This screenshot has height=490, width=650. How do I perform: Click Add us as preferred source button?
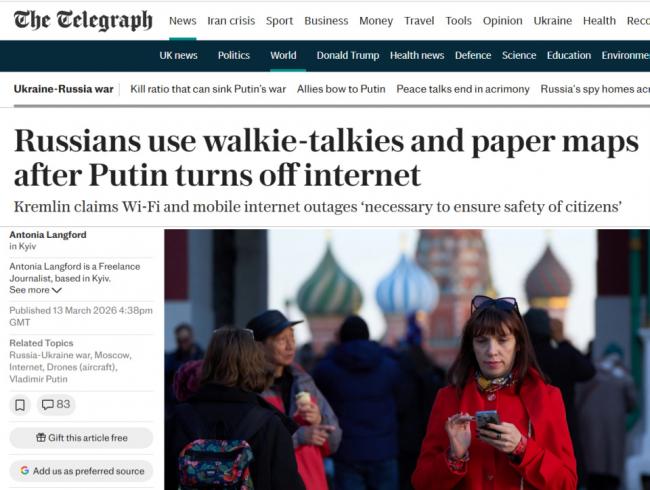82,471
